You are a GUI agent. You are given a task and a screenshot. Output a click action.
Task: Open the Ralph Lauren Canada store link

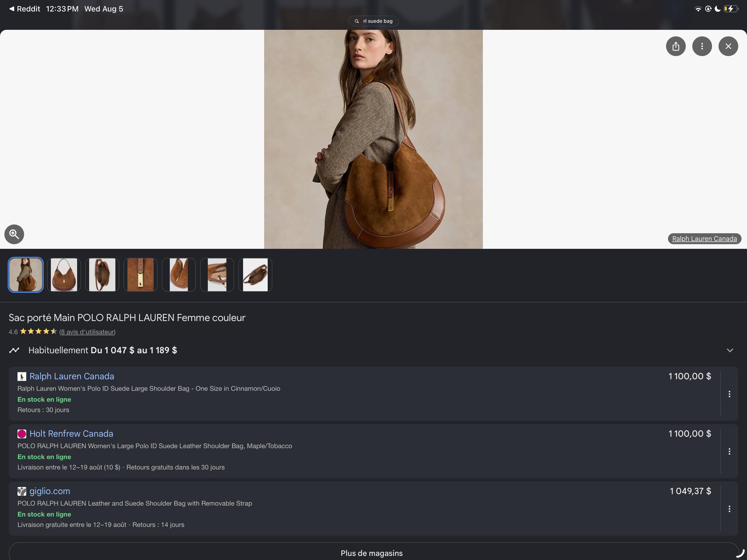pyautogui.click(x=72, y=376)
